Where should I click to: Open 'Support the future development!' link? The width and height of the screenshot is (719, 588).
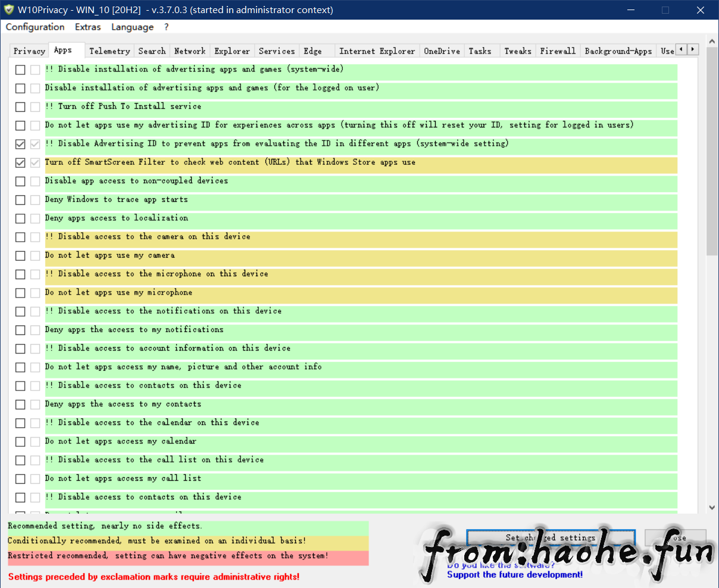pos(515,575)
